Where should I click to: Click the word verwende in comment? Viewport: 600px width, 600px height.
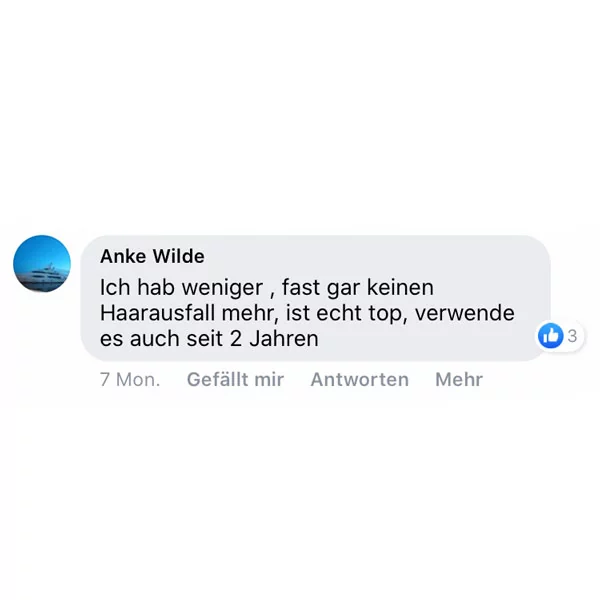pyautogui.click(x=465, y=313)
